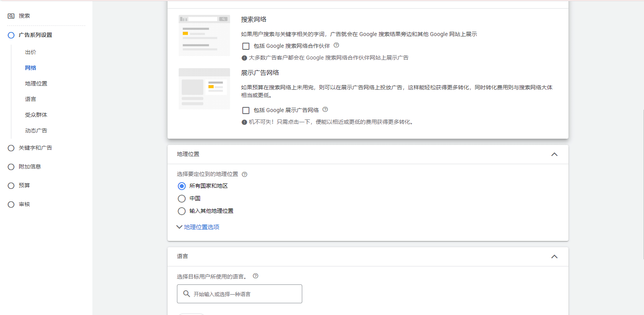The image size is (644, 315).
Task: Click the 展示广告网络 illustration thumbnail
Action: pos(204,89)
